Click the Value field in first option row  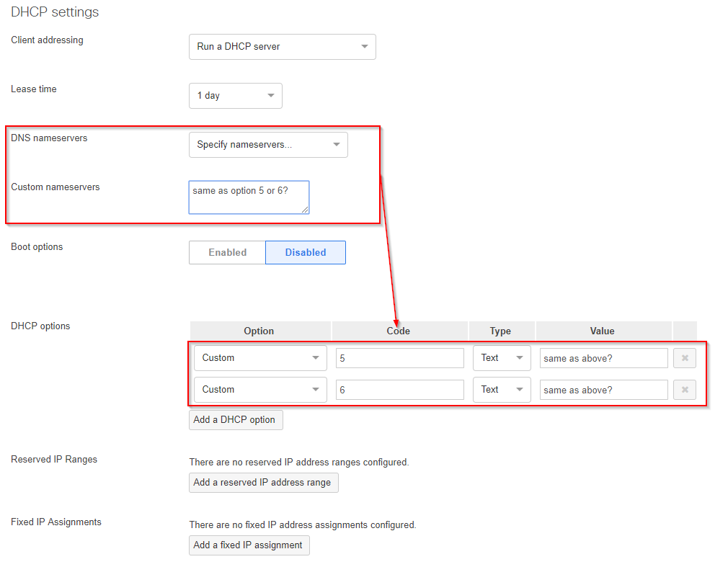[603, 358]
